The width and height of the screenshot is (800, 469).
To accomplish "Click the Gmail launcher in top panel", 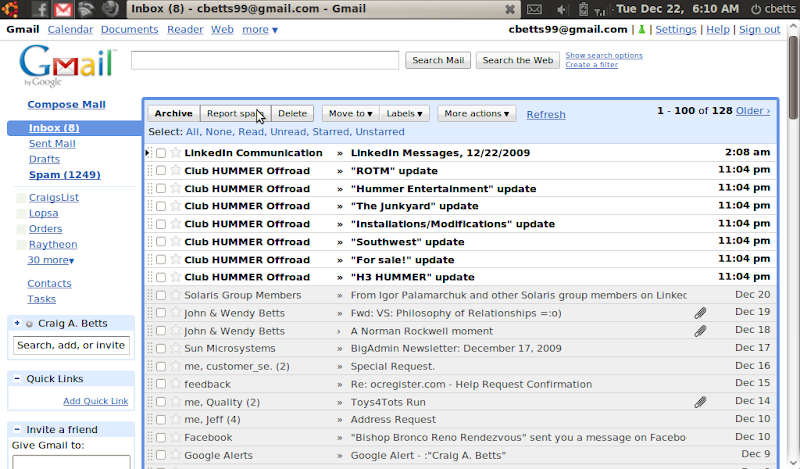I will [63, 9].
